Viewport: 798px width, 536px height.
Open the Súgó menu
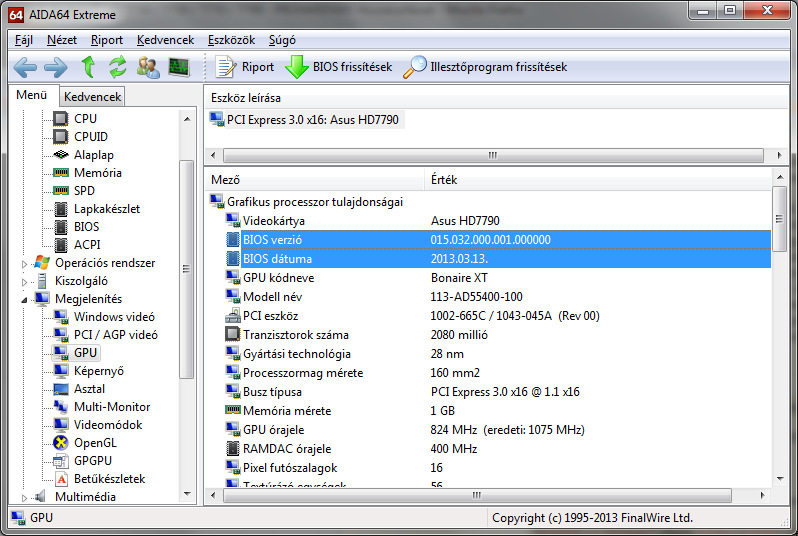(282, 40)
